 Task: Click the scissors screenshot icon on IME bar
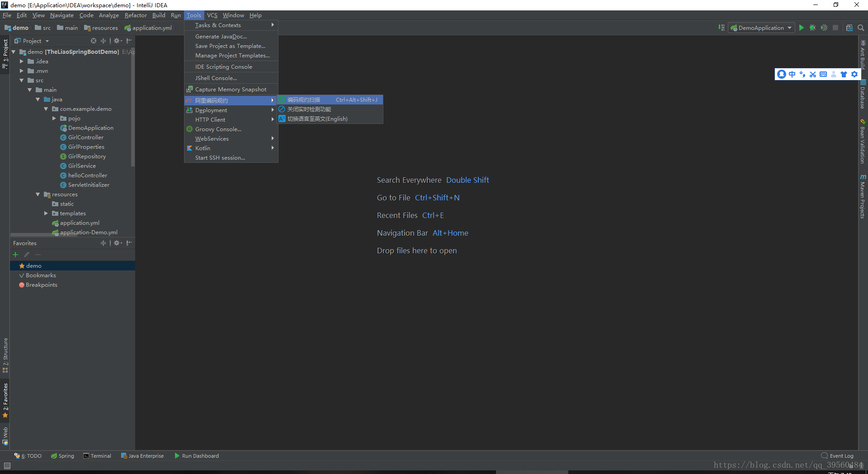point(813,74)
